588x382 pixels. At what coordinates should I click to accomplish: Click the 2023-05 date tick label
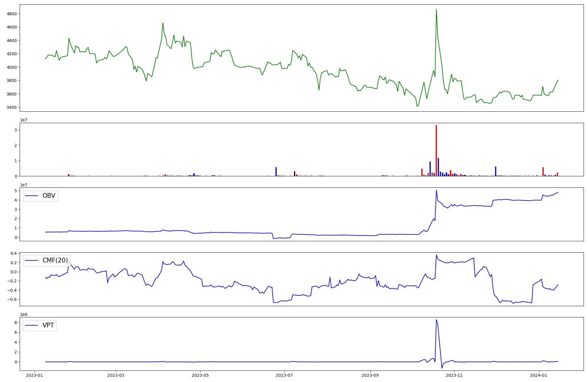[x=200, y=375]
